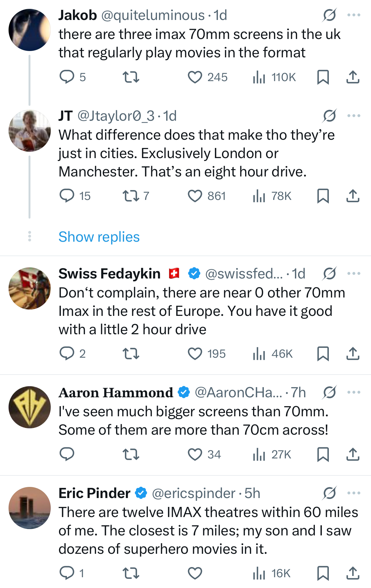Expand the hidden replies thread dots
Viewport: 371px width, 588px height.
tap(29, 236)
